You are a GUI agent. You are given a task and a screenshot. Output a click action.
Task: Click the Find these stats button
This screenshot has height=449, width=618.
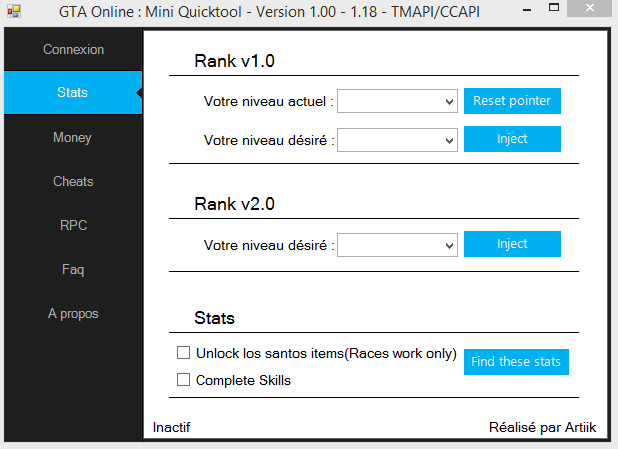pos(516,361)
